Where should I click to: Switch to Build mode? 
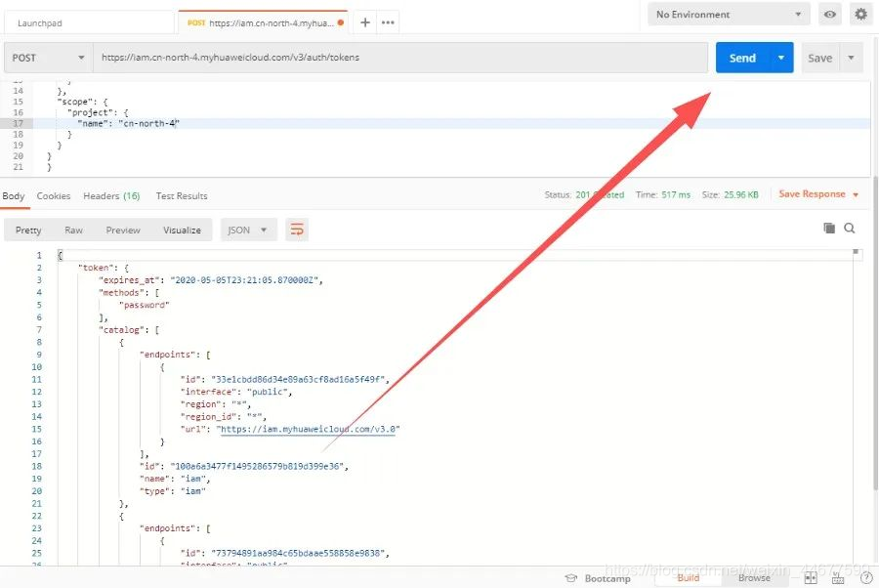click(x=688, y=578)
